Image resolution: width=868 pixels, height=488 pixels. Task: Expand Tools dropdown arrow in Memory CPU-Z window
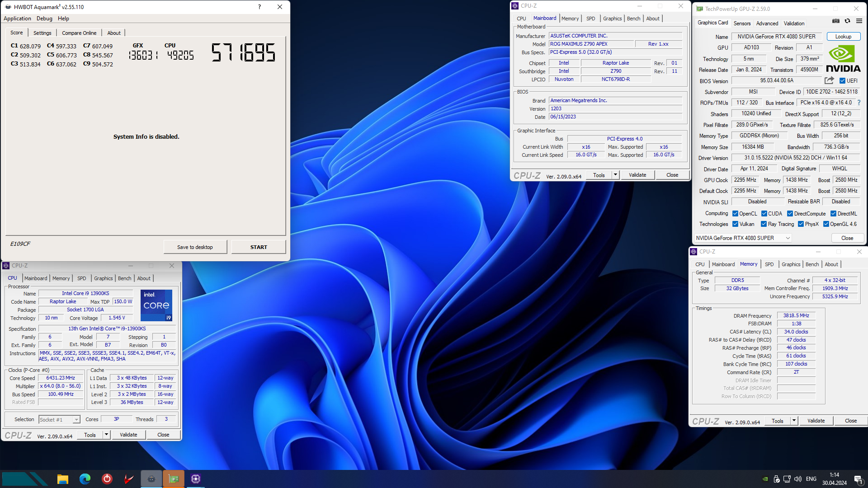pos(794,421)
